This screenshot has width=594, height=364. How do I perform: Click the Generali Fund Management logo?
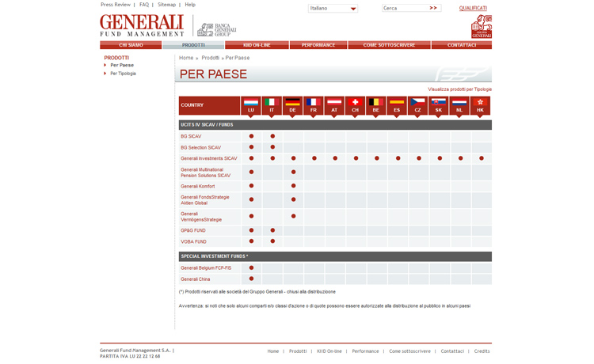(142, 26)
